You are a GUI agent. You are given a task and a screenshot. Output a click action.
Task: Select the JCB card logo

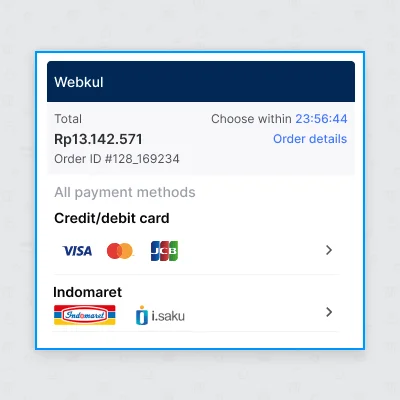coord(164,251)
